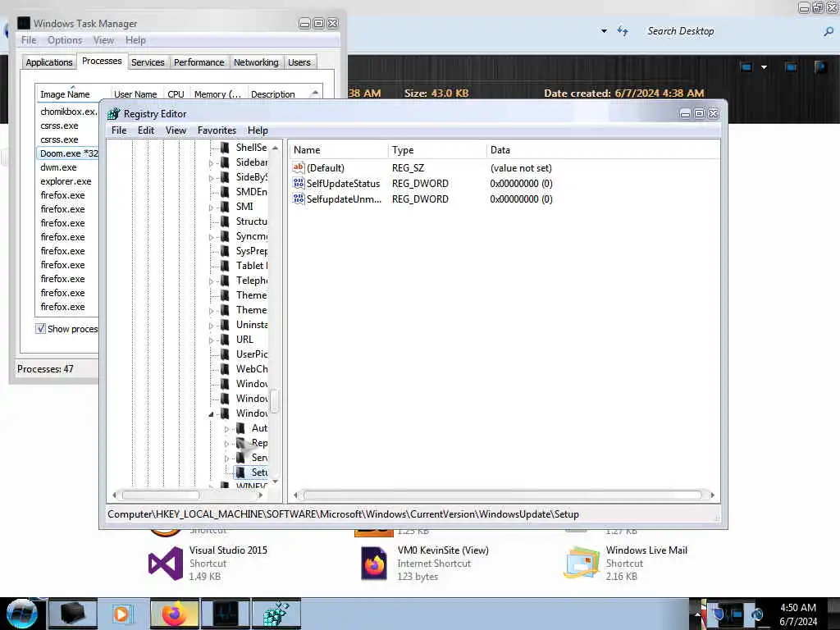Sort processes by CPU column

176,94
